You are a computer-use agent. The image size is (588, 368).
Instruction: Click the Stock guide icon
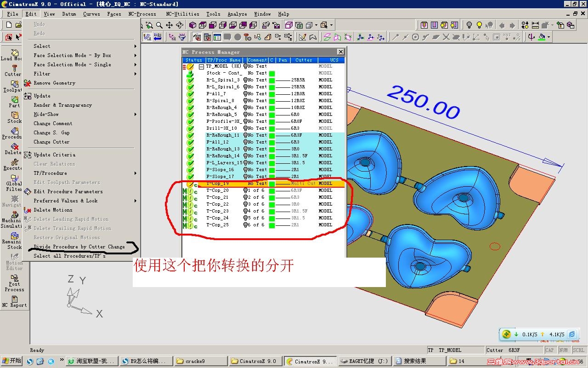point(14,115)
